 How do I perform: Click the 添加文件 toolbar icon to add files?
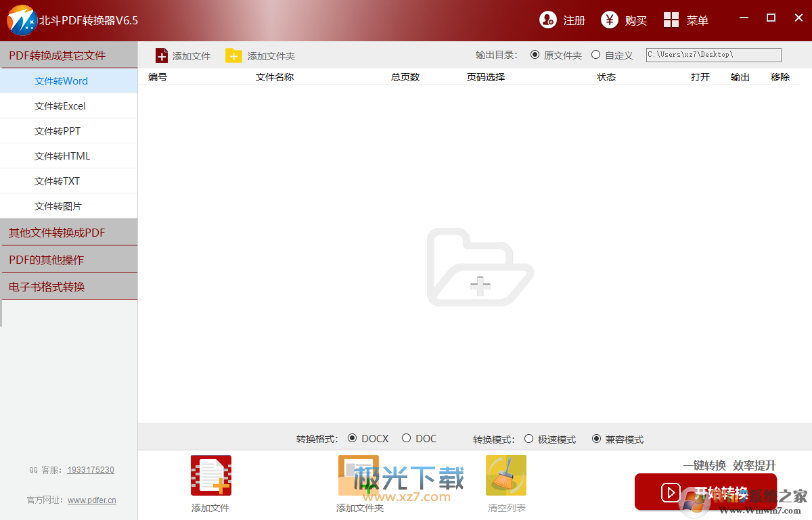[183, 55]
